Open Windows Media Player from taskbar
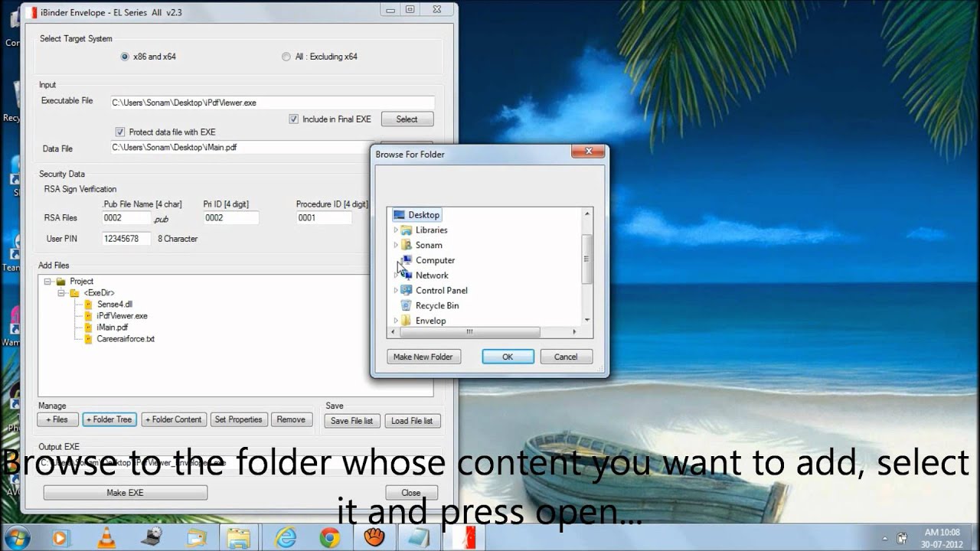The width and height of the screenshot is (980, 551). coord(60,538)
